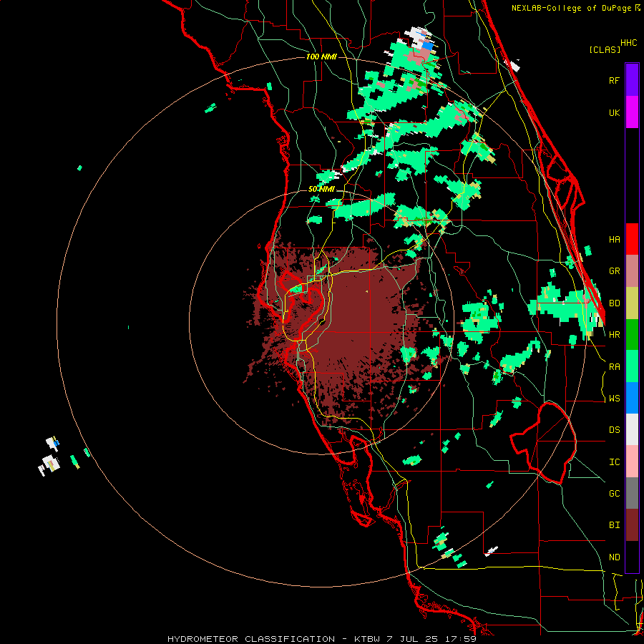
Task: Click the "UK" legend label
Action: click(614, 113)
